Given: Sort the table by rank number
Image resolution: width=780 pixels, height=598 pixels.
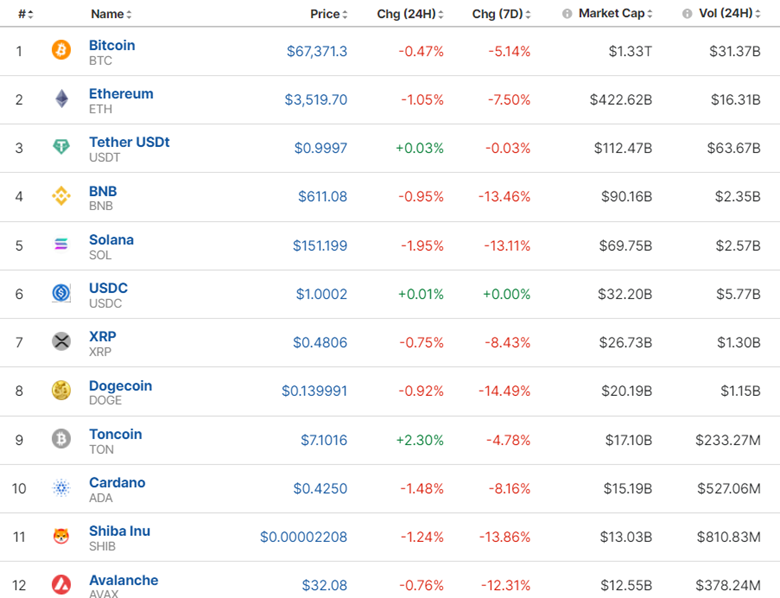Looking at the screenshot, I should pyautogui.click(x=25, y=14).
